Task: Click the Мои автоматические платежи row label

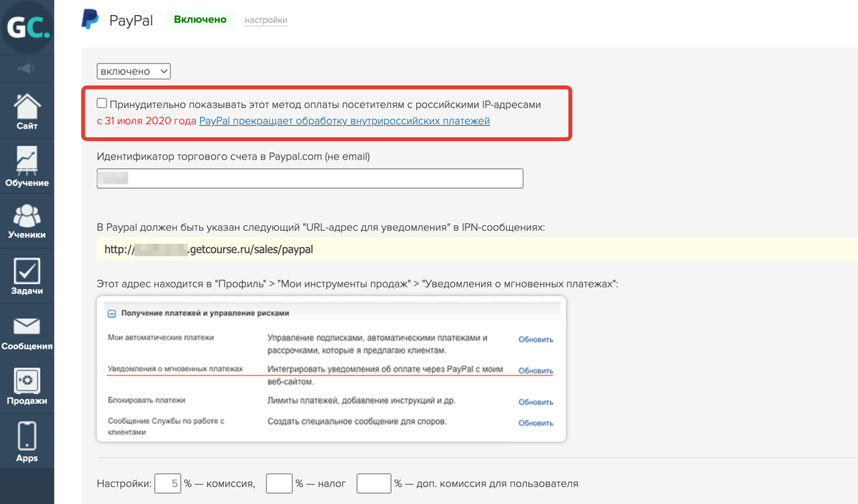Action: [x=161, y=337]
